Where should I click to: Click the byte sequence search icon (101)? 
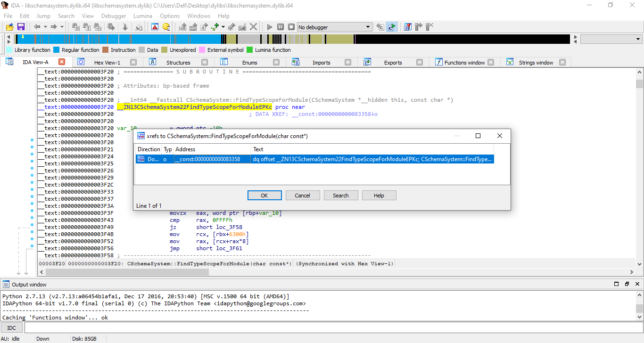click(x=98, y=27)
